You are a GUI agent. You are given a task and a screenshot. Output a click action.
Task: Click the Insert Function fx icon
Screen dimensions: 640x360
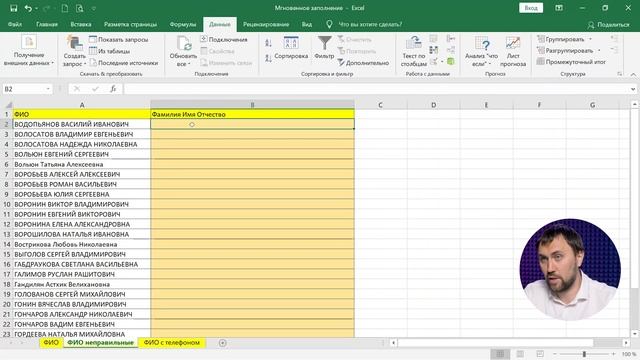pyautogui.click(x=113, y=89)
